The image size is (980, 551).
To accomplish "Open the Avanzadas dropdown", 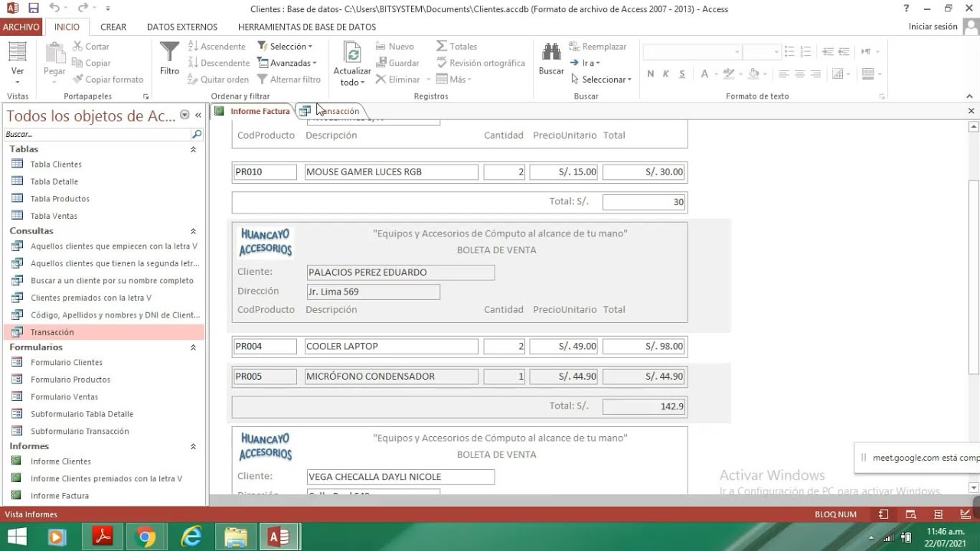I will (x=287, y=63).
